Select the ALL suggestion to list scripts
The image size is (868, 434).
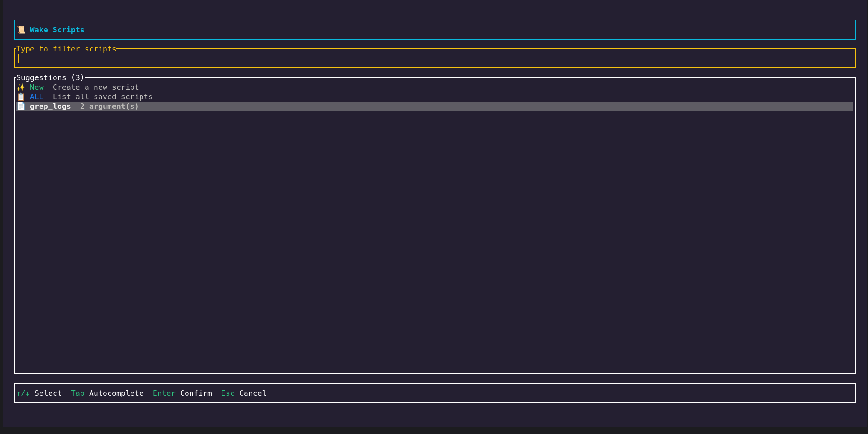point(36,97)
